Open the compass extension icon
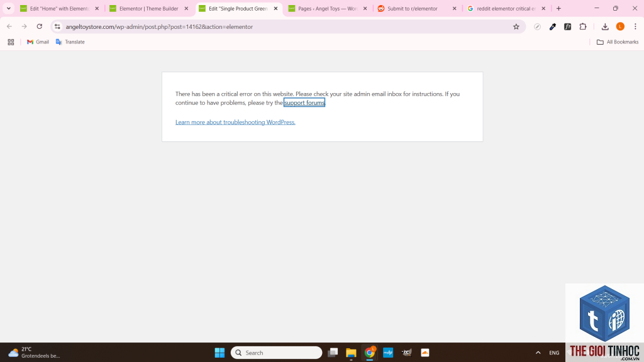The image size is (644, 362). coord(537,26)
